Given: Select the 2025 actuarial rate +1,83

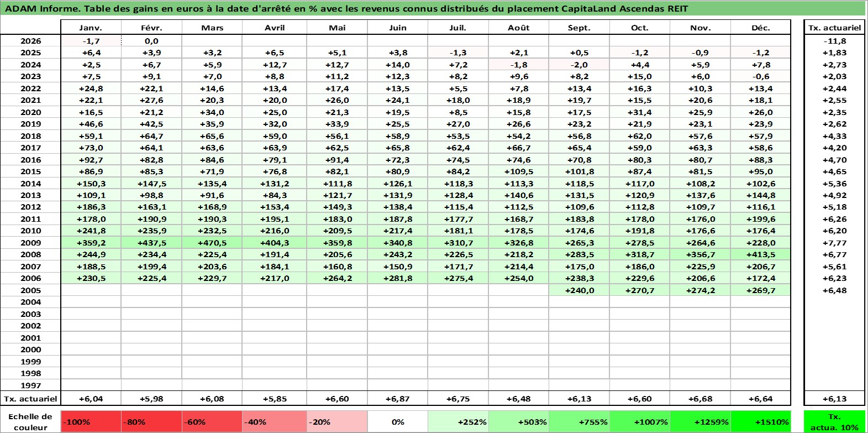Looking at the screenshot, I should point(834,53).
